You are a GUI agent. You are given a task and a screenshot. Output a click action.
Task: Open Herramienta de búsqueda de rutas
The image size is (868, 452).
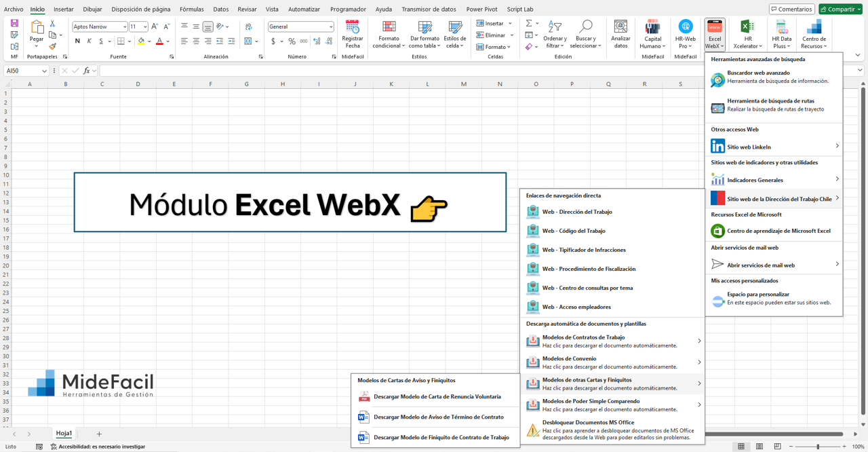pyautogui.click(x=773, y=105)
